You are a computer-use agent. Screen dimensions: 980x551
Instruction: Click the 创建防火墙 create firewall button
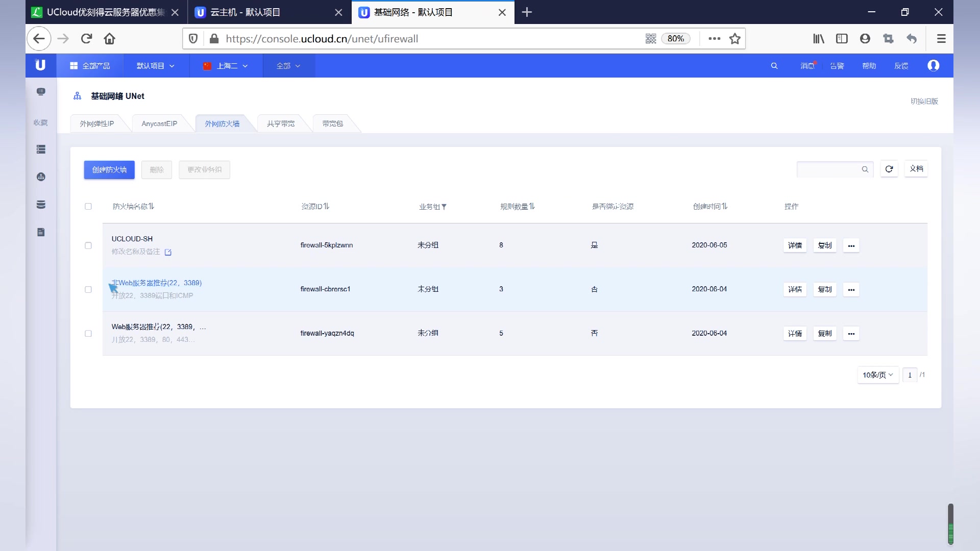[109, 170]
